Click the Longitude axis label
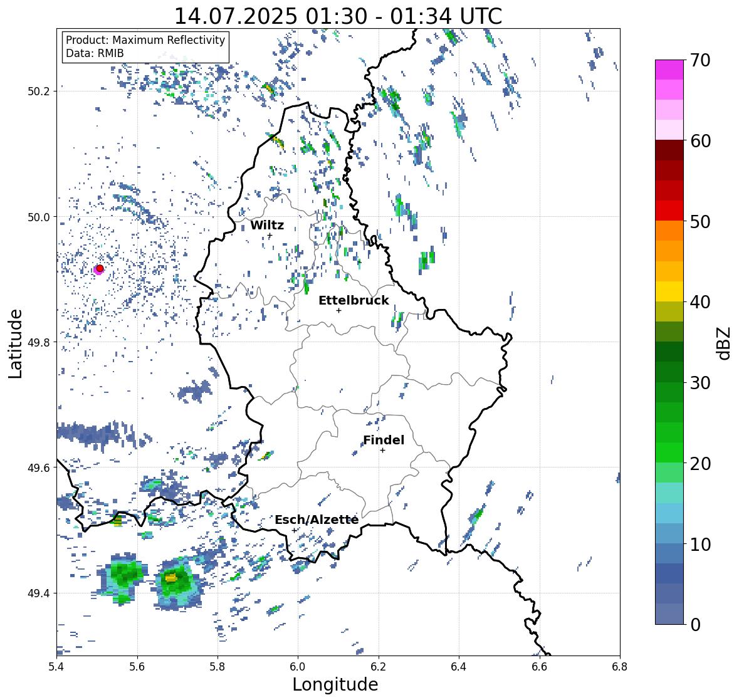Screen dimensions: 739x700 point(335,684)
